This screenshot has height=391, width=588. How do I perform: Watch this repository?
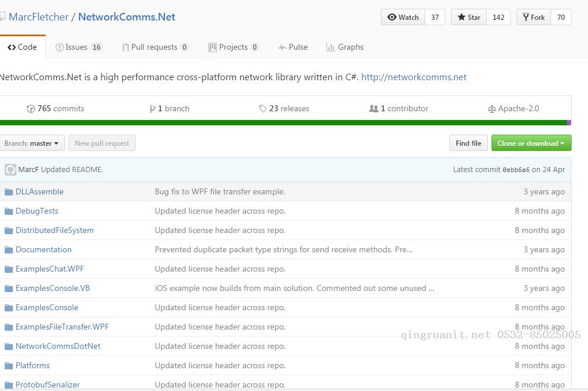pyautogui.click(x=403, y=17)
